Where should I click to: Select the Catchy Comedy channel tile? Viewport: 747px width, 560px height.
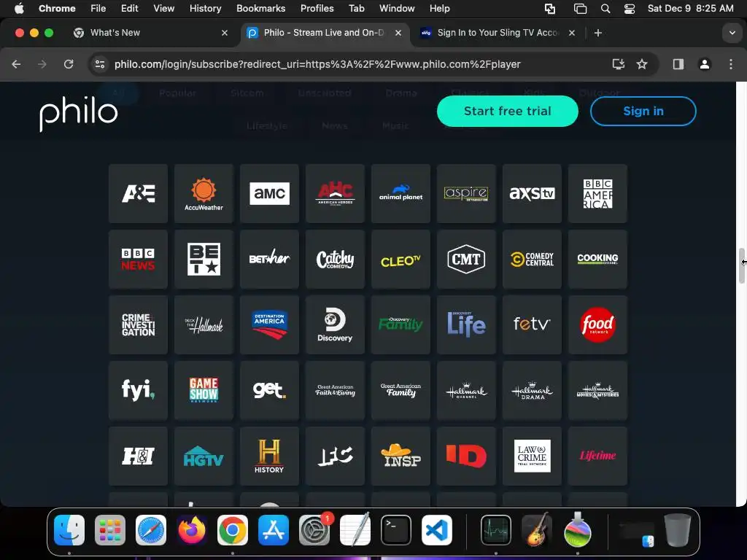coord(336,259)
